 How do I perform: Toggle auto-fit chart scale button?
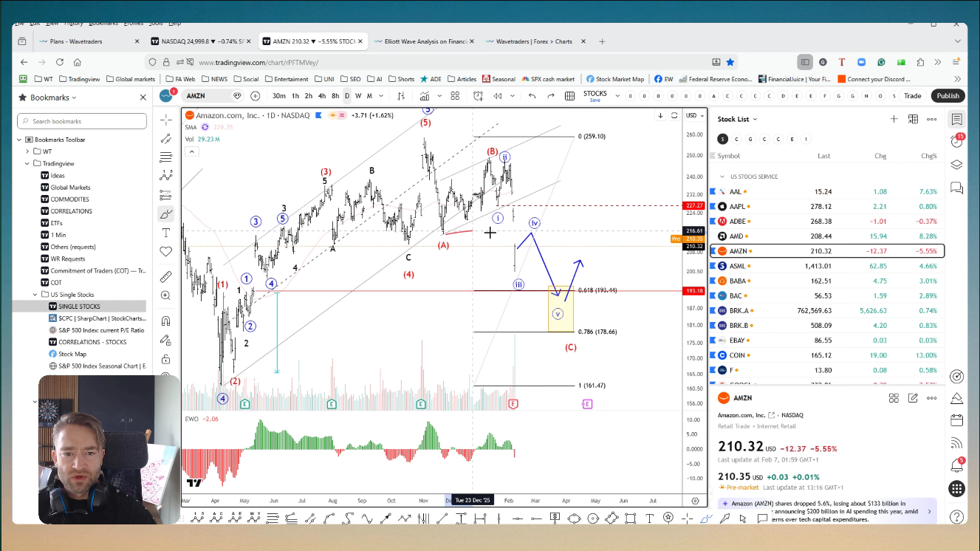[674, 115]
